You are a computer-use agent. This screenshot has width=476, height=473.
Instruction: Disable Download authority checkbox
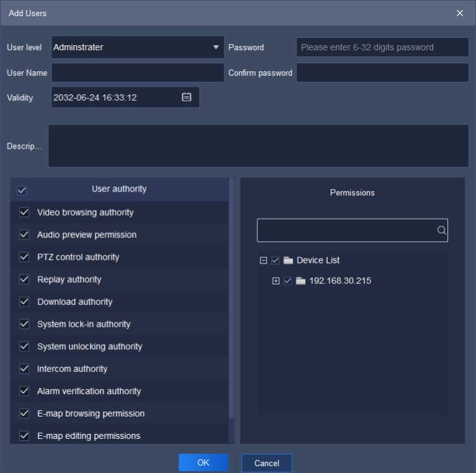tap(25, 302)
